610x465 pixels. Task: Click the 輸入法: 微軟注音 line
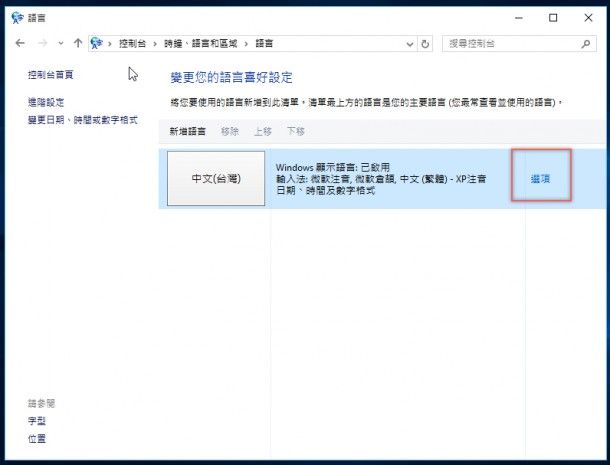[381, 179]
